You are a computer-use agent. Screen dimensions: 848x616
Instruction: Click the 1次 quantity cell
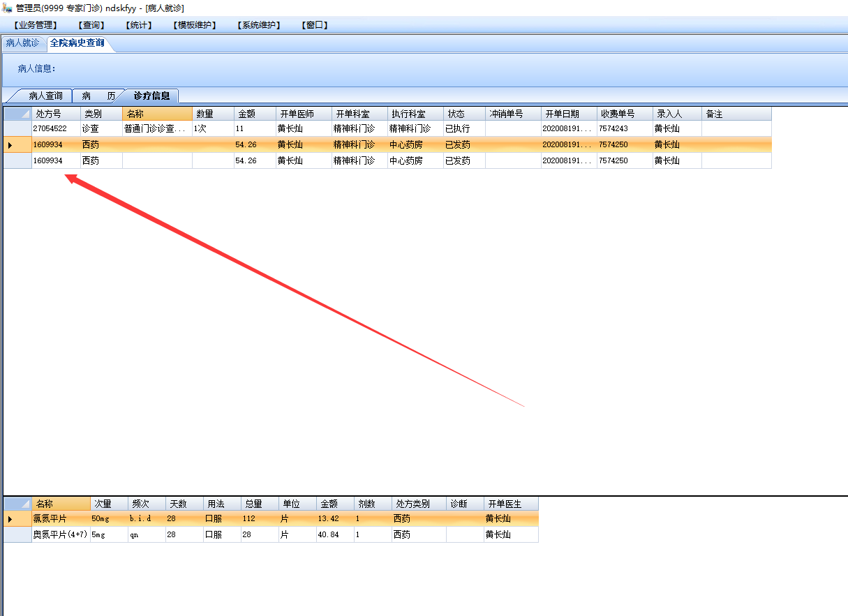coord(213,129)
